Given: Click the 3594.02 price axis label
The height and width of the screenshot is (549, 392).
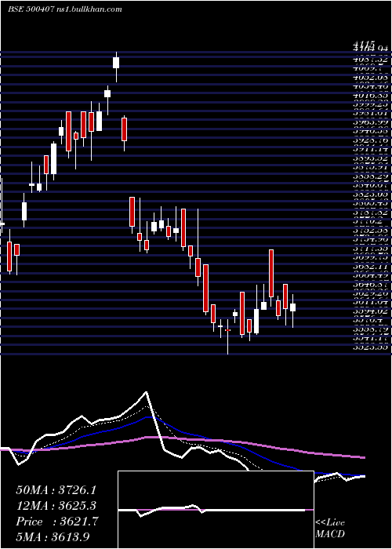Looking at the screenshot, I should pos(372,311).
